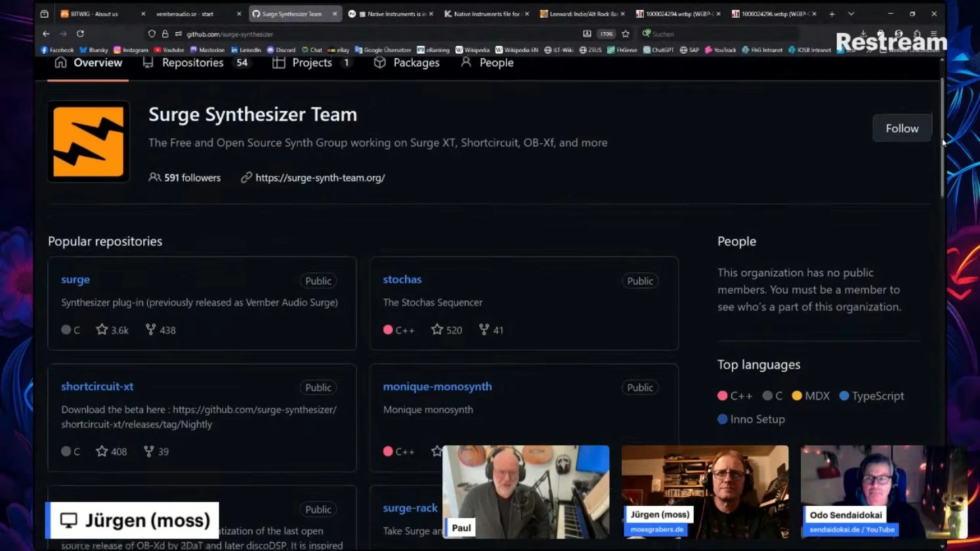This screenshot has width=980, height=551.
Task: Open the Mastodon bookmark
Action: click(x=207, y=50)
